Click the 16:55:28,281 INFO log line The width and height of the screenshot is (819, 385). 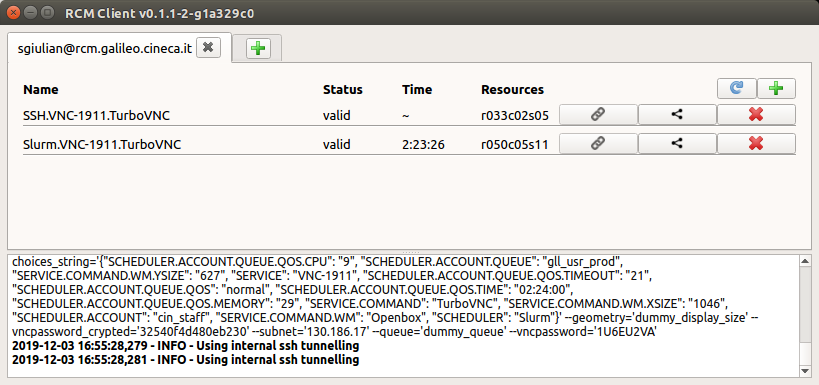(x=185, y=360)
